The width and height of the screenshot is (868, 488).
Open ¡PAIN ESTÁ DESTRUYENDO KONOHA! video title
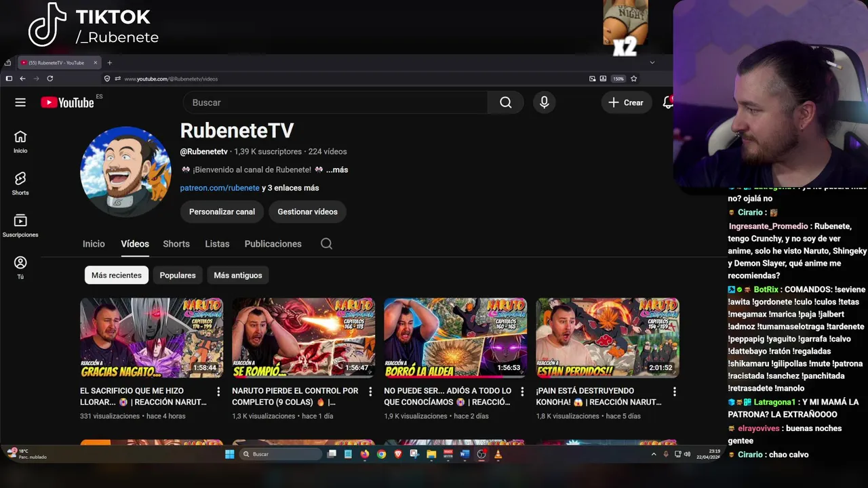[x=599, y=396]
